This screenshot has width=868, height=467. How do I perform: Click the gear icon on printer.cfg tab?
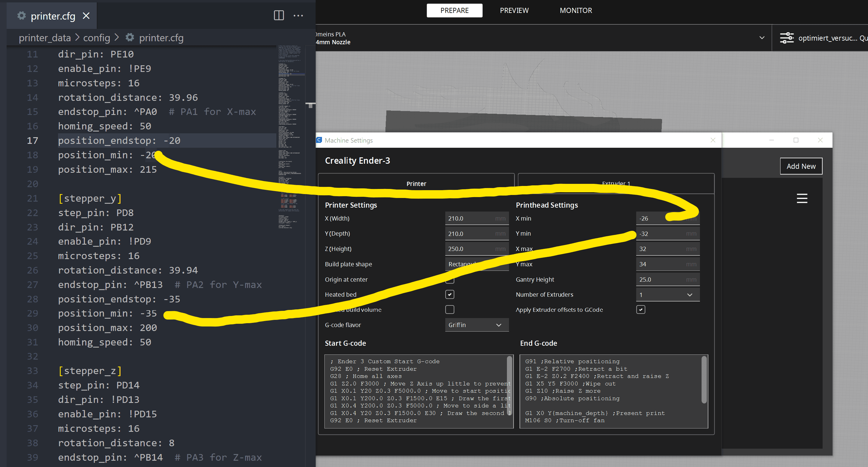[x=22, y=16]
